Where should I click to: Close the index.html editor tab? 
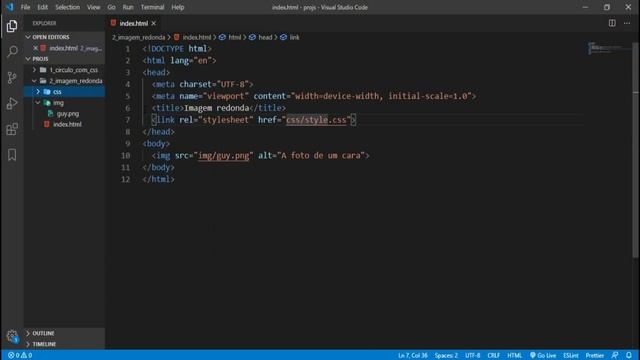click(x=153, y=23)
